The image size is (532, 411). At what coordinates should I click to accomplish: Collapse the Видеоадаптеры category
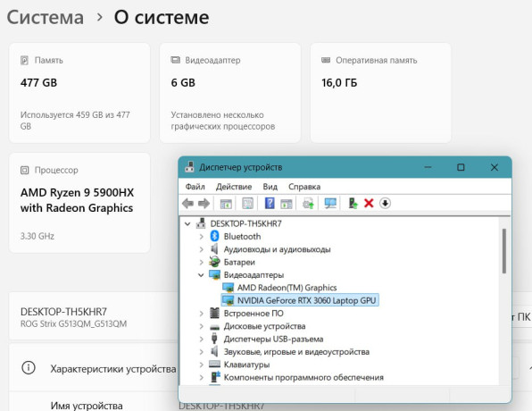coord(201,275)
